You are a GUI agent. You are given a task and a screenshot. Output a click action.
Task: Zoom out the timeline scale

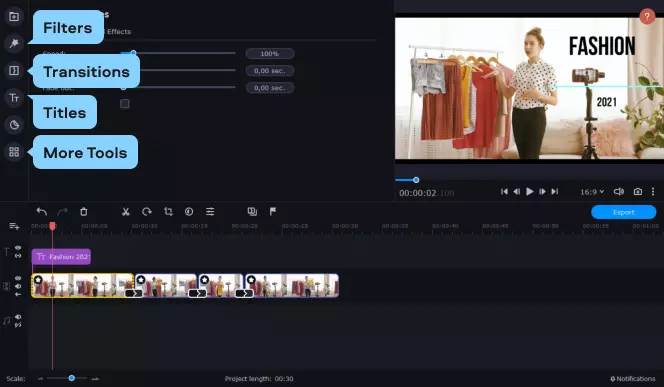[40, 379]
